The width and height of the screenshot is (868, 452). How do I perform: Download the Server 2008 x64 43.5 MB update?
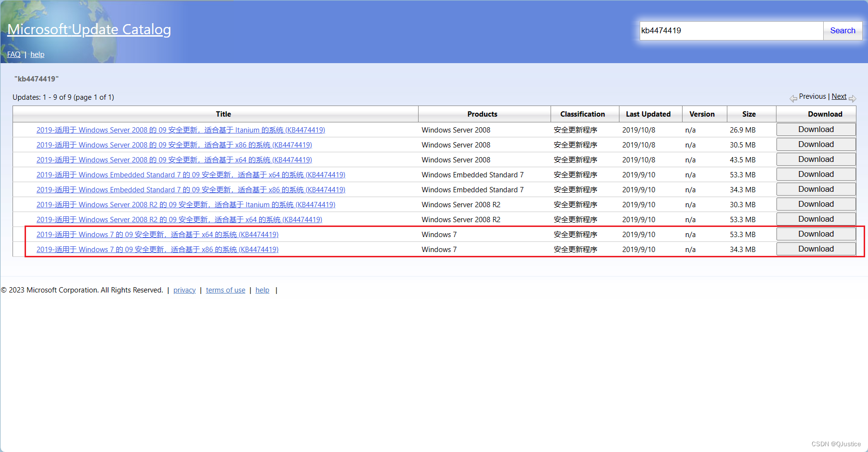[x=816, y=160]
